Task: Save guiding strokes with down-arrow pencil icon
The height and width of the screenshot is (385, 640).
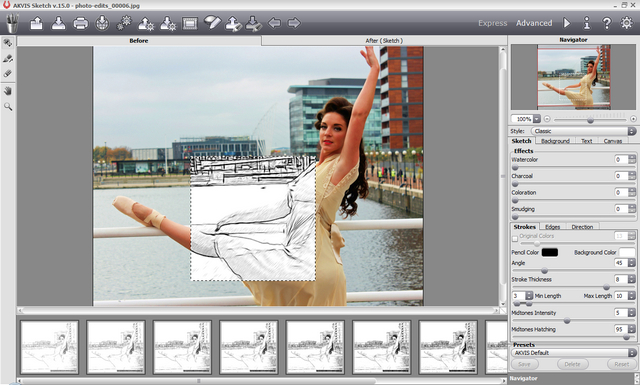Action: click(253, 23)
